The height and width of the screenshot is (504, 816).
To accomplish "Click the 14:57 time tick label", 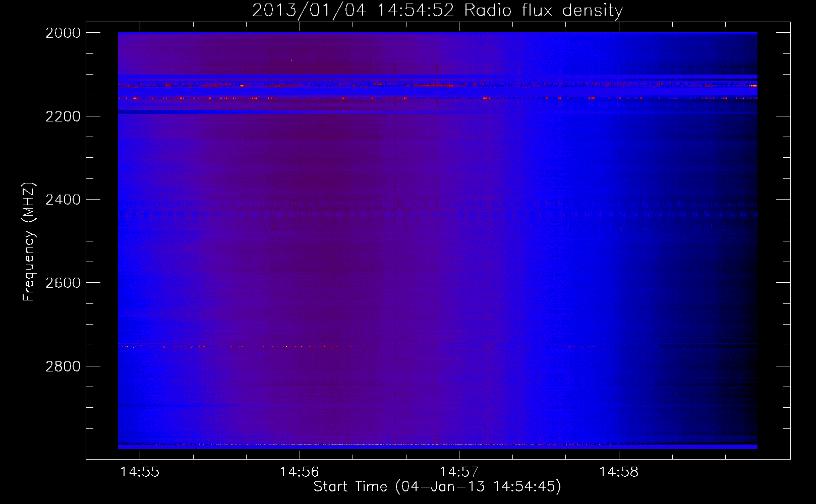I will click(459, 472).
